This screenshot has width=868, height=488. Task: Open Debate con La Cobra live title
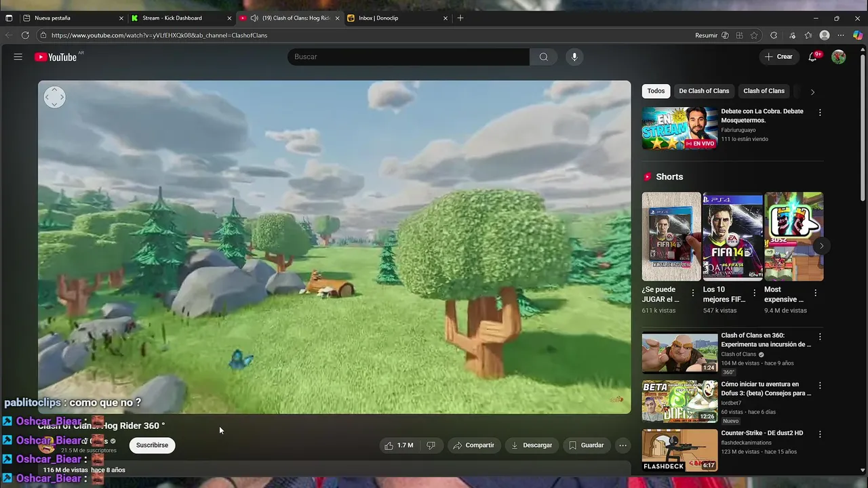pyautogui.click(x=762, y=116)
